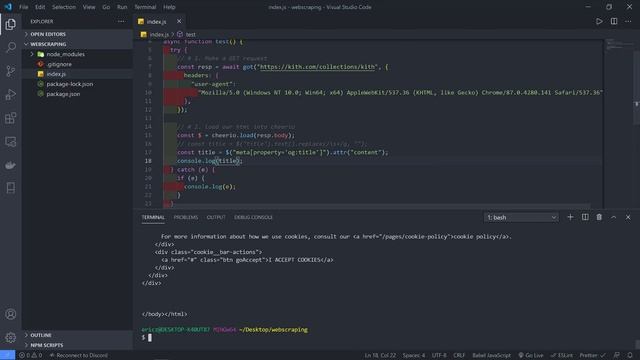Open the Terminal menu
The image size is (640, 360).
pos(145,7)
